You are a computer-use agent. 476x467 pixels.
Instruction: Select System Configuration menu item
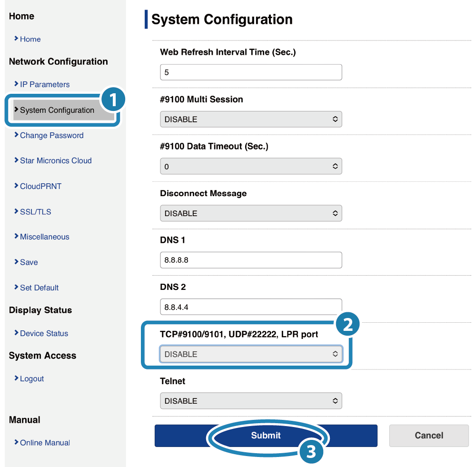pos(57,110)
